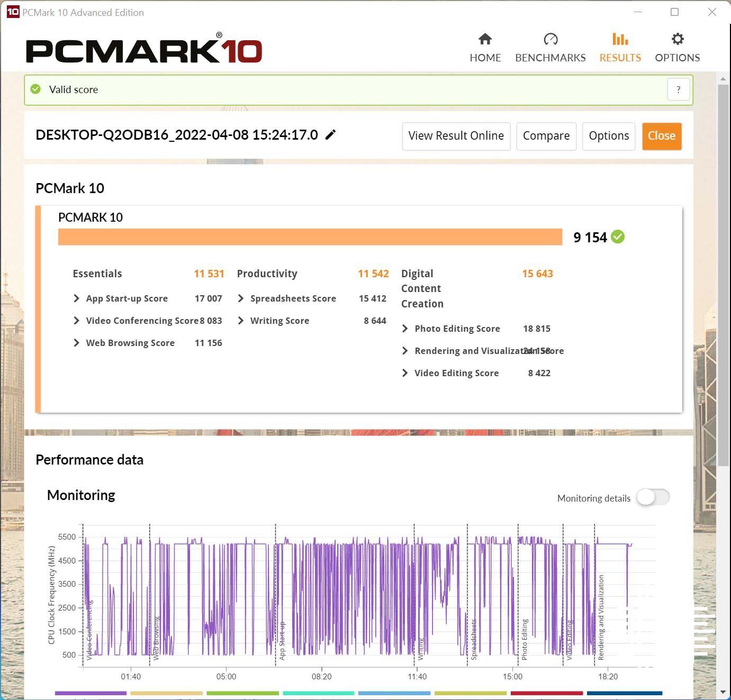Click View Result Online button
Image resolution: width=731 pixels, height=700 pixels.
click(456, 136)
